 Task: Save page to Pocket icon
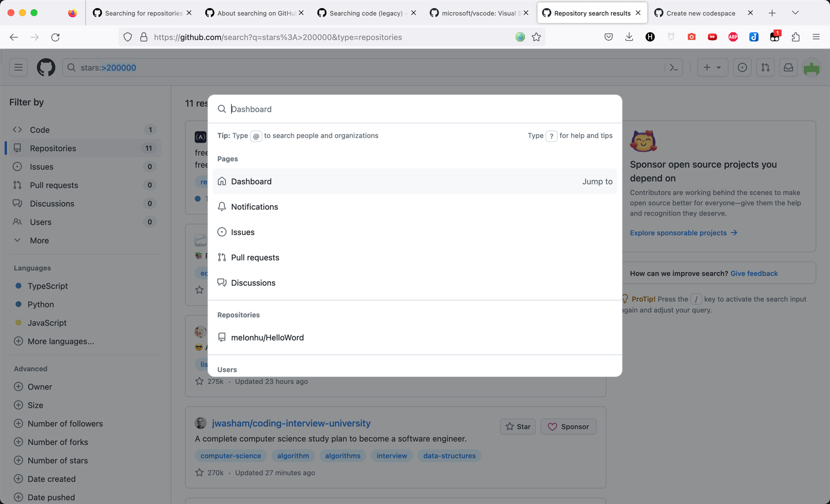pyautogui.click(x=609, y=37)
